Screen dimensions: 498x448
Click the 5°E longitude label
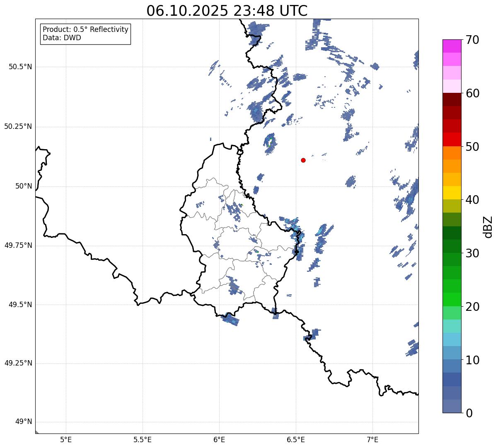[x=66, y=439]
